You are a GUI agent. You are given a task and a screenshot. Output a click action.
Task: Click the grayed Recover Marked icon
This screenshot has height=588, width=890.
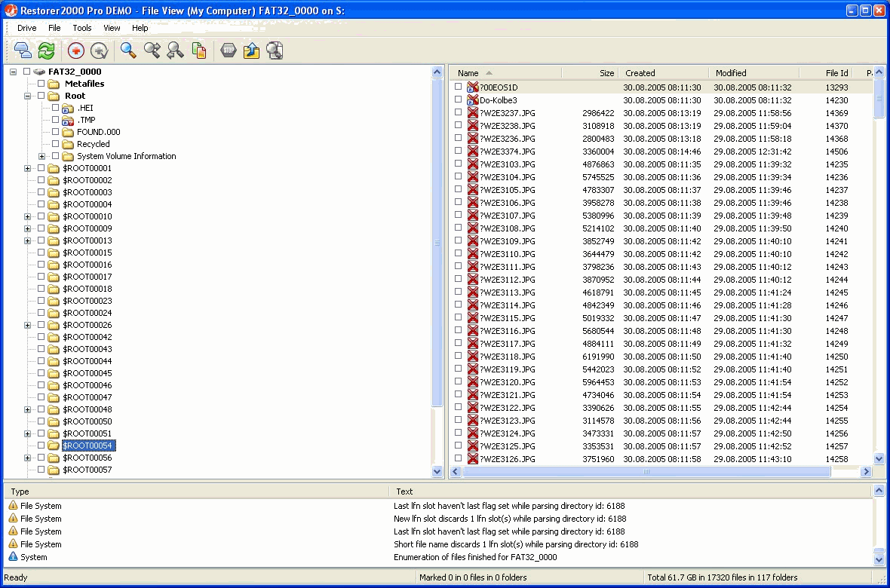pyautogui.click(x=100, y=51)
